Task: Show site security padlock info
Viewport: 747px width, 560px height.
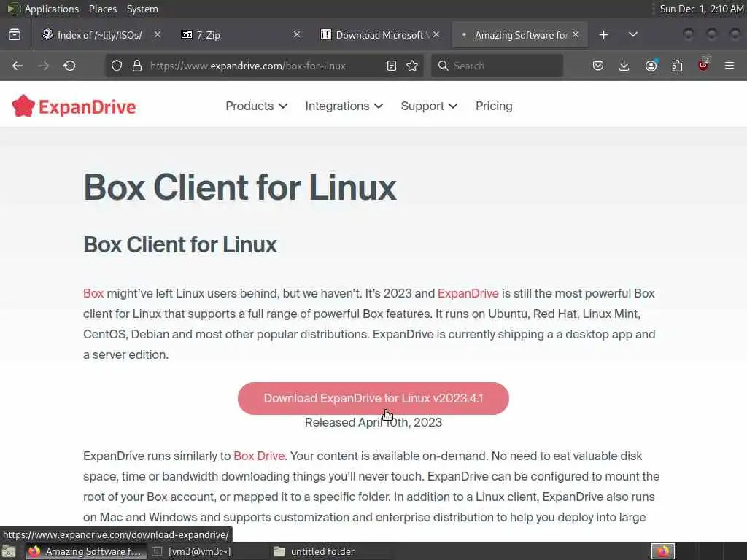Action: (x=137, y=66)
